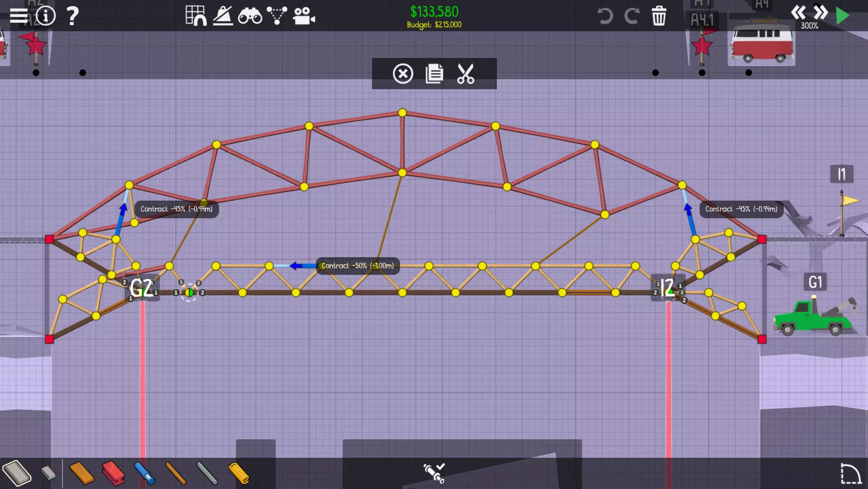Click the left Contract -45% label
The width and height of the screenshot is (868, 489).
176,209
